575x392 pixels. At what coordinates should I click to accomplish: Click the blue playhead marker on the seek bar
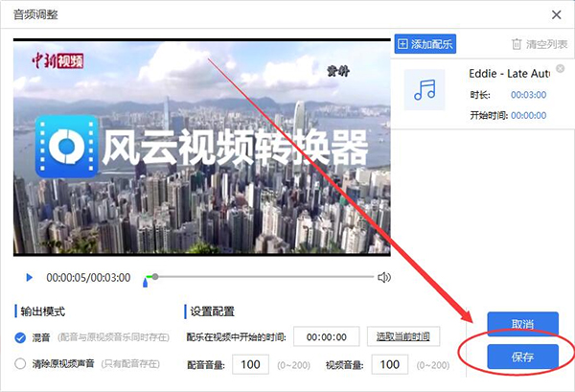point(147,280)
